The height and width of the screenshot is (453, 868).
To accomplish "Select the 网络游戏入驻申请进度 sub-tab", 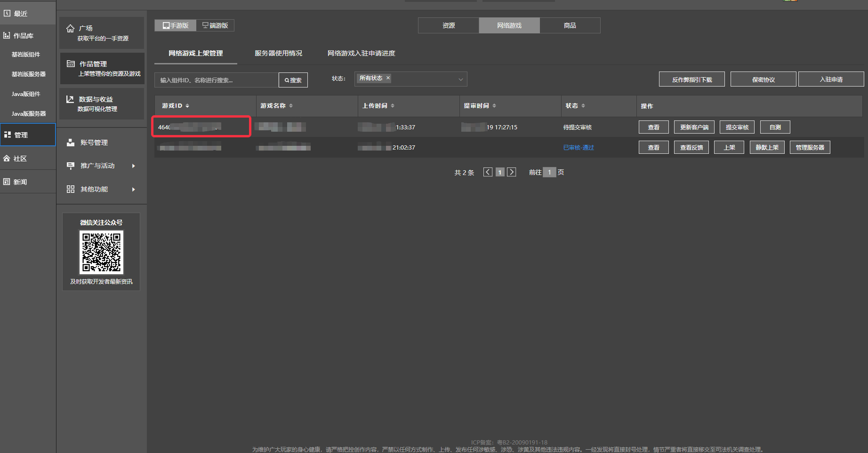I will [x=362, y=53].
